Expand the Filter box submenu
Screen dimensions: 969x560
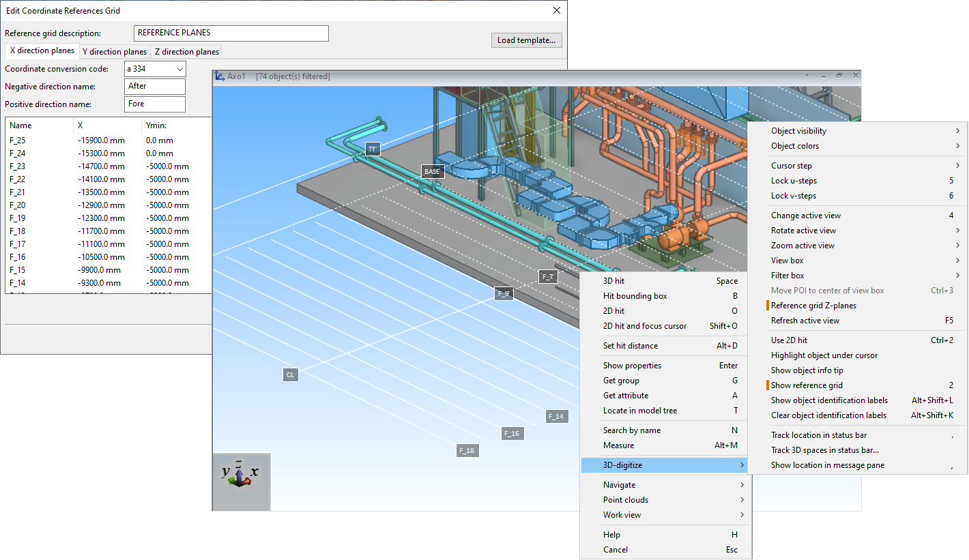click(x=859, y=276)
